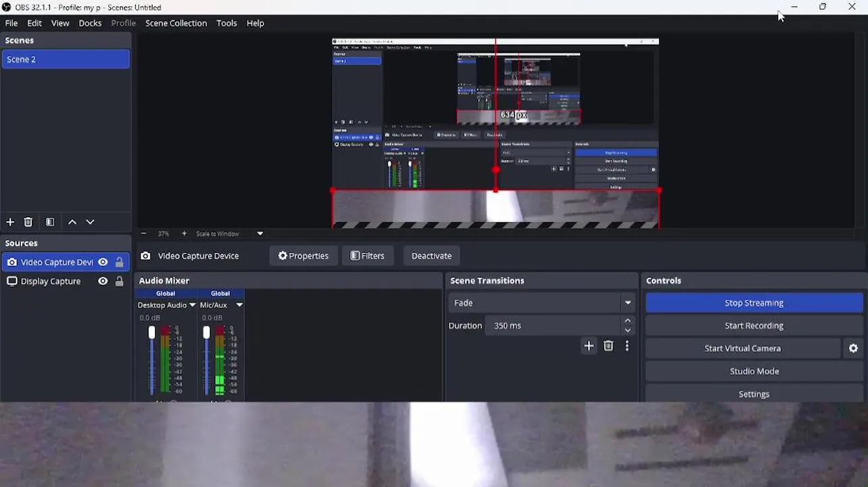Move the scene down with the down arrow
This screenshot has width=868, height=487.
click(90, 222)
